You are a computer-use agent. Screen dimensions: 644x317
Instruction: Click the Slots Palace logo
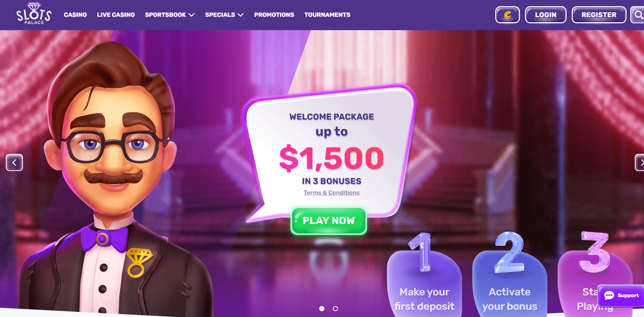pos(34,14)
